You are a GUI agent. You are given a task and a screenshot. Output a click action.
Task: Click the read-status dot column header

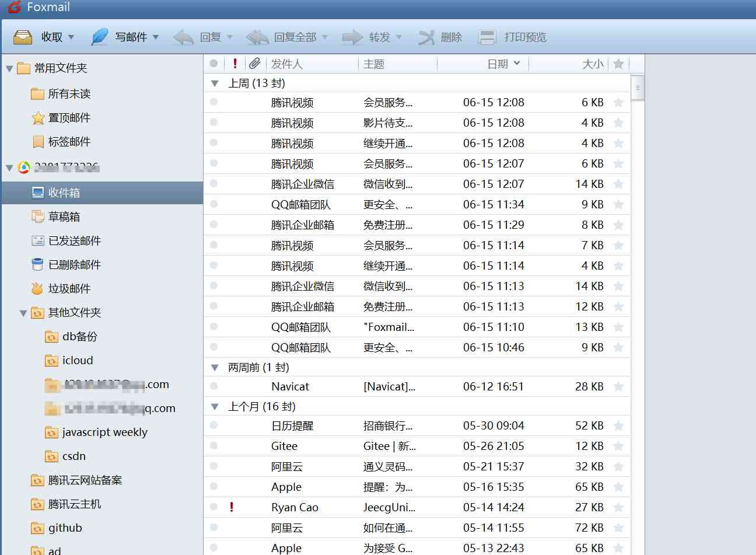(x=213, y=64)
